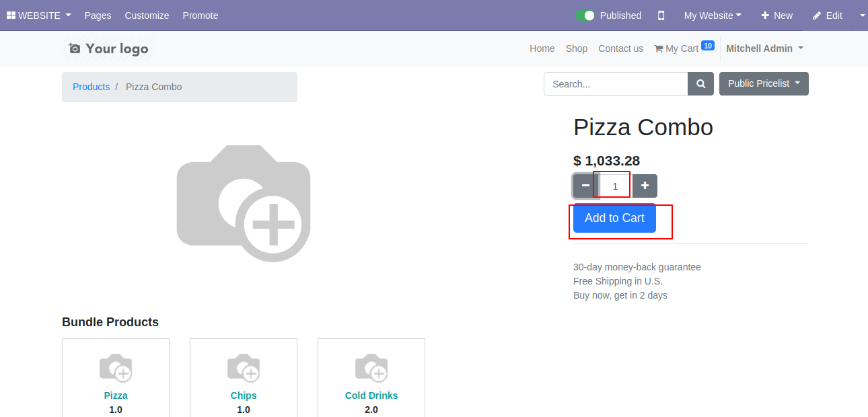Click the search magnifier icon button
The width and height of the screenshot is (868, 417).
coord(700,84)
